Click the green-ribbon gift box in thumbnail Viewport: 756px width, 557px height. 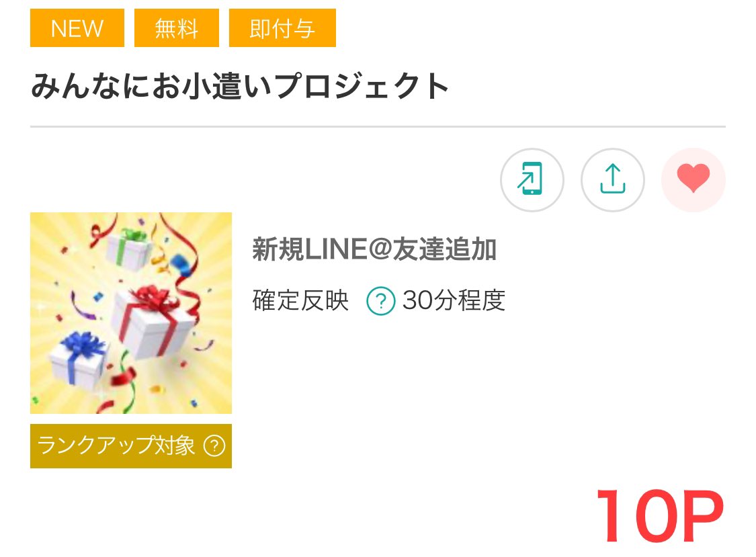(129, 249)
